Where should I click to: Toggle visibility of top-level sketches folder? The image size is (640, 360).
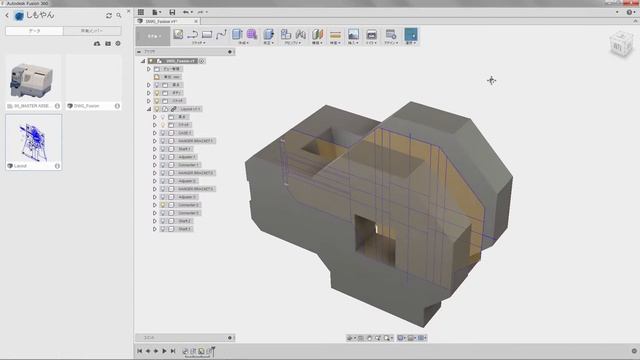(157, 101)
